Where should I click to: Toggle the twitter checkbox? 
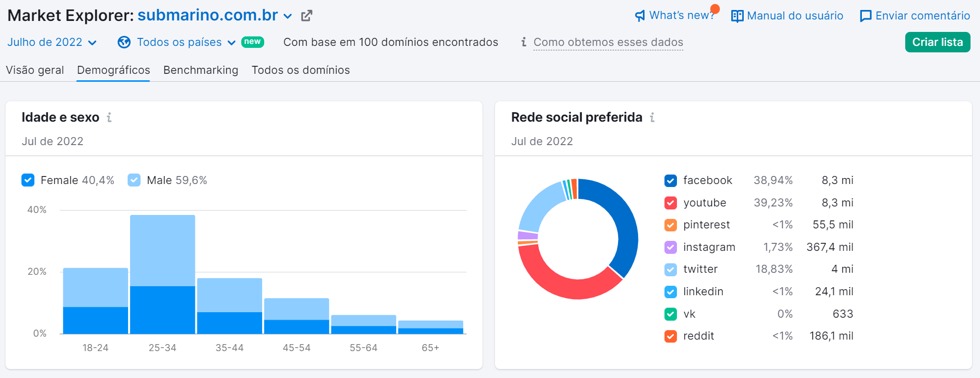(670, 269)
